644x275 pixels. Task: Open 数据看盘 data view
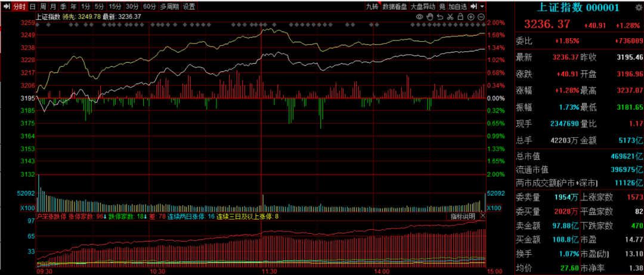395,7
